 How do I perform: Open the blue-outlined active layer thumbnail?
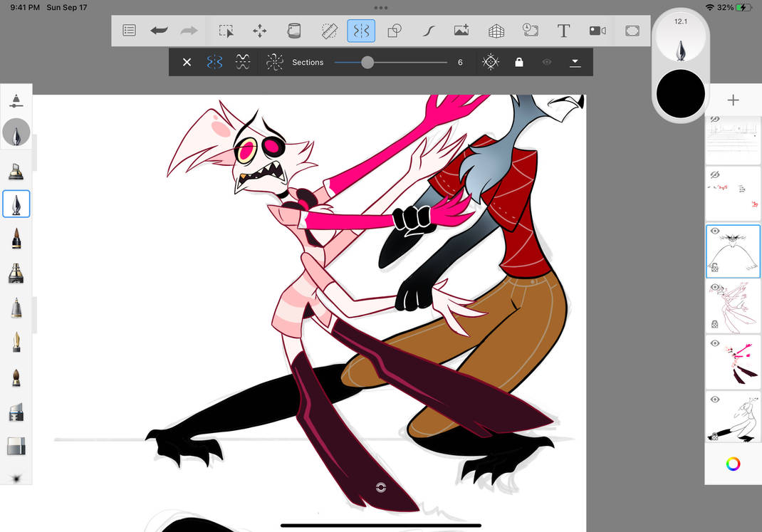733,251
